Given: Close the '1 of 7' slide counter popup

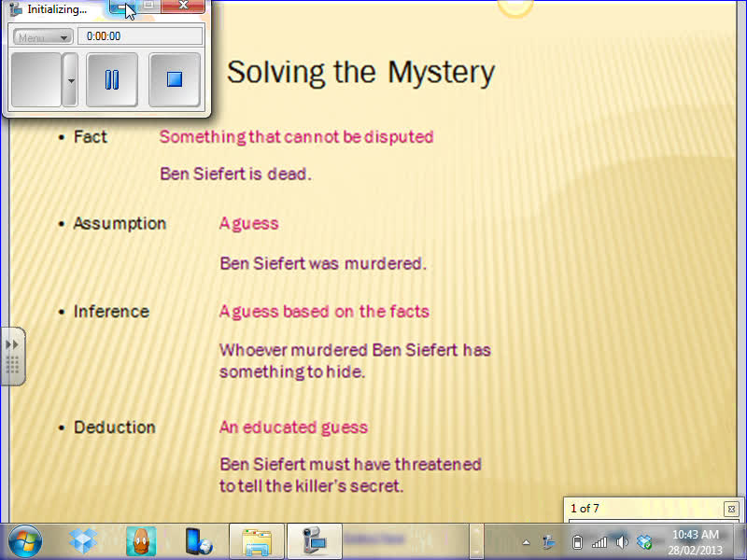Looking at the screenshot, I should pyautogui.click(x=731, y=509).
